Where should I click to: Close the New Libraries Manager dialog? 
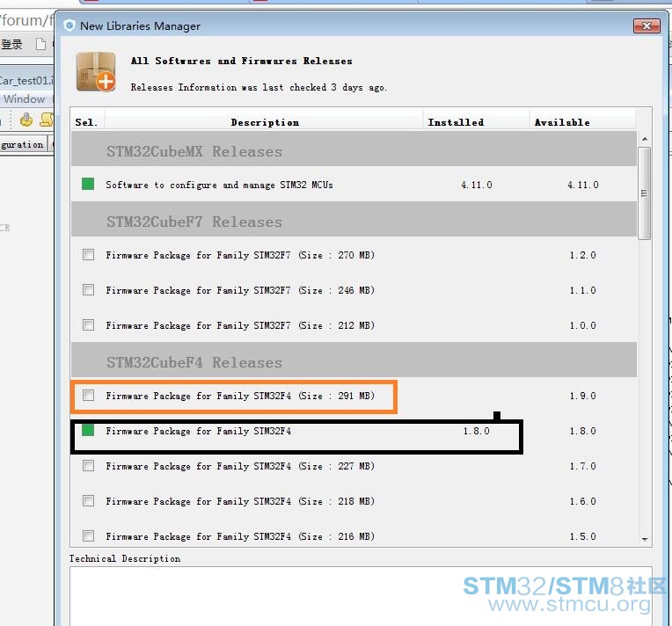[x=646, y=25]
